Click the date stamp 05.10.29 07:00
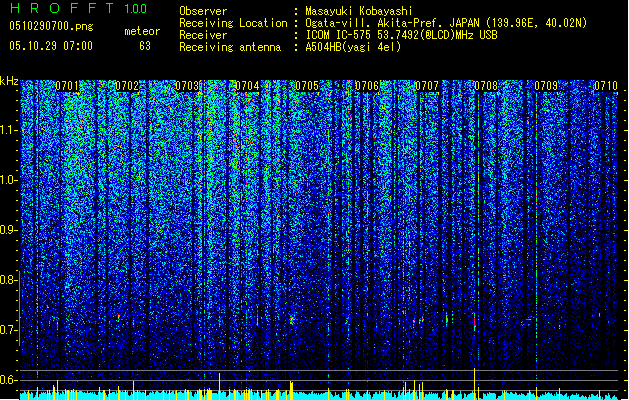629x400 pixels. pyautogui.click(x=51, y=46)
